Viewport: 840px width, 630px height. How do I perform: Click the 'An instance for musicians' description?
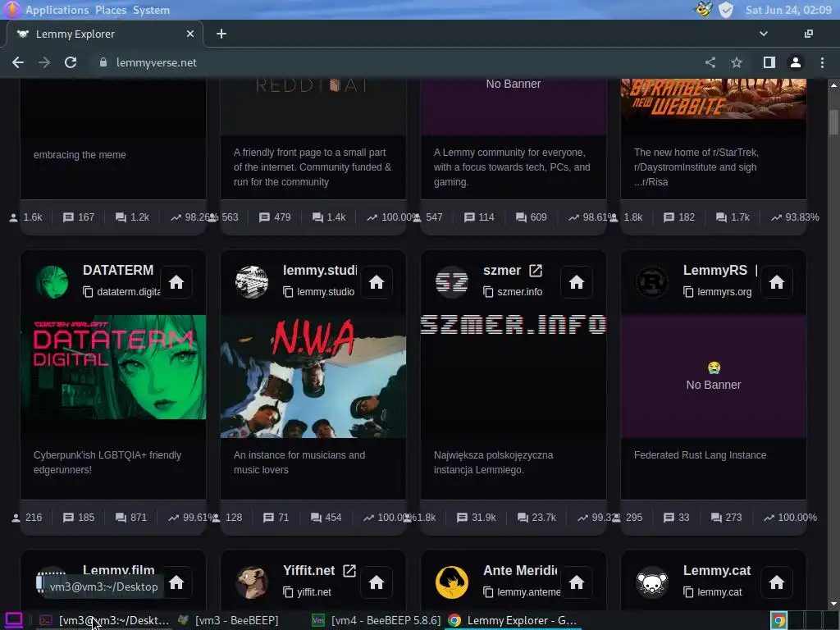[299, 463]
